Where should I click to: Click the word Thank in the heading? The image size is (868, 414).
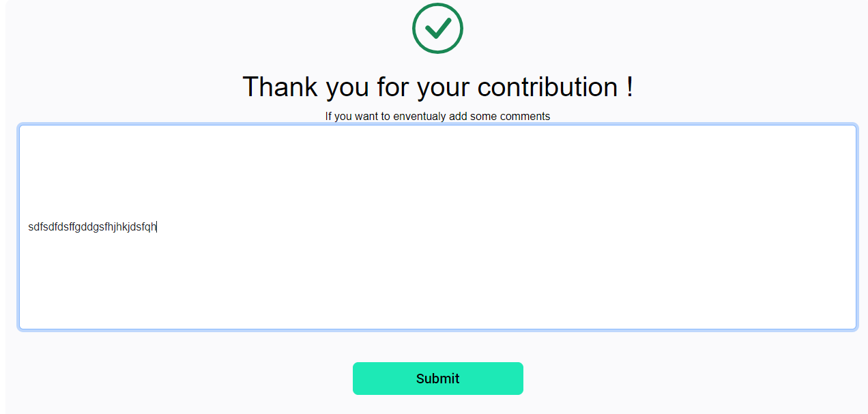[x=280, y=87]
